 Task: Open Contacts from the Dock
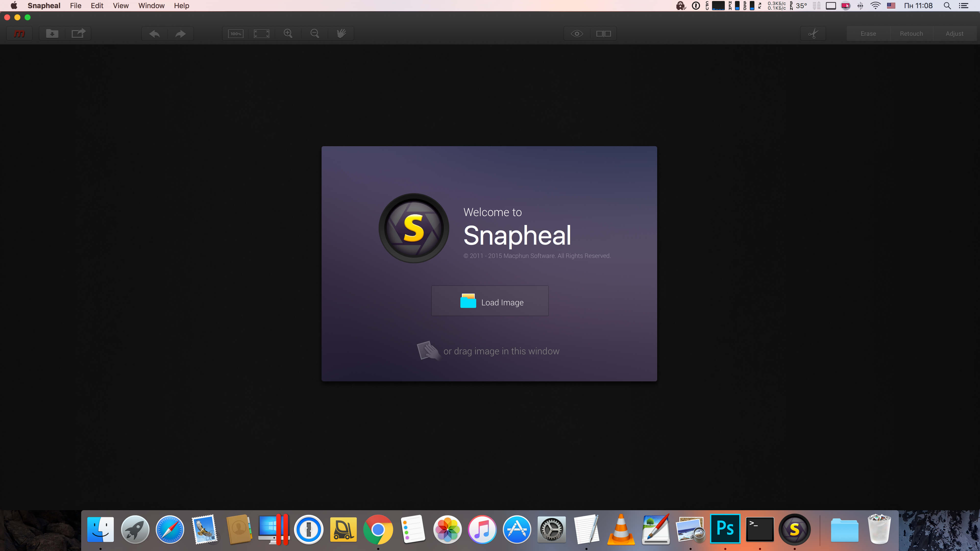pos(239,529)
